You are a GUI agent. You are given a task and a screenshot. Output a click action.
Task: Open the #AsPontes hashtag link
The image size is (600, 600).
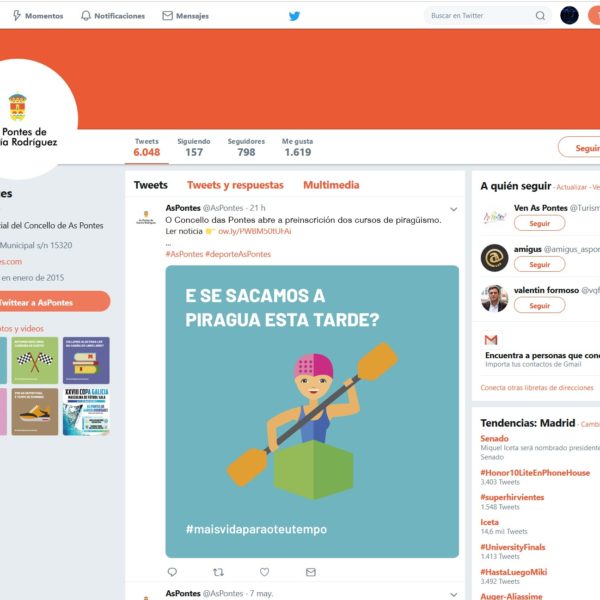pyautogui.click(x=184, y=254)
